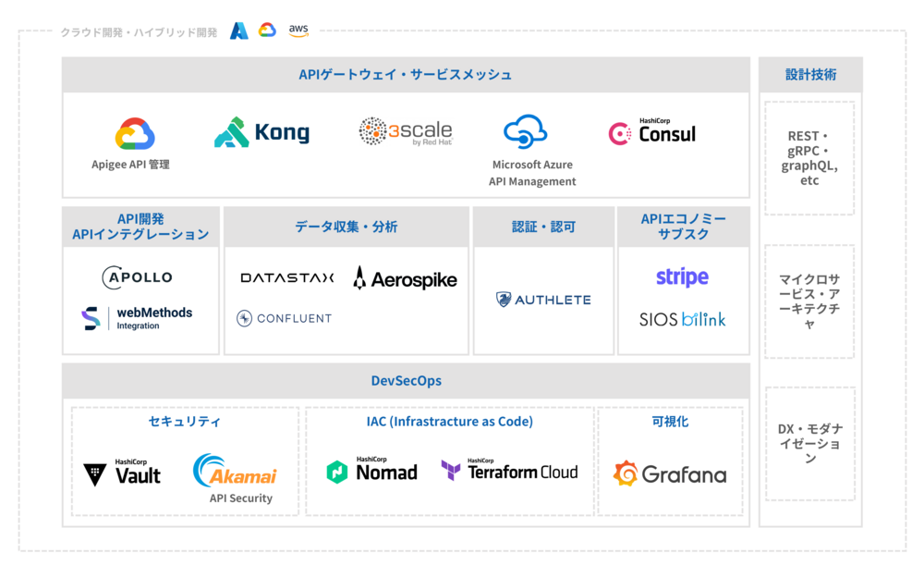The height and width of the screenshot is (565, 924).
Task: Select the '設計技術' heading
Action: (x=810, y=75)
